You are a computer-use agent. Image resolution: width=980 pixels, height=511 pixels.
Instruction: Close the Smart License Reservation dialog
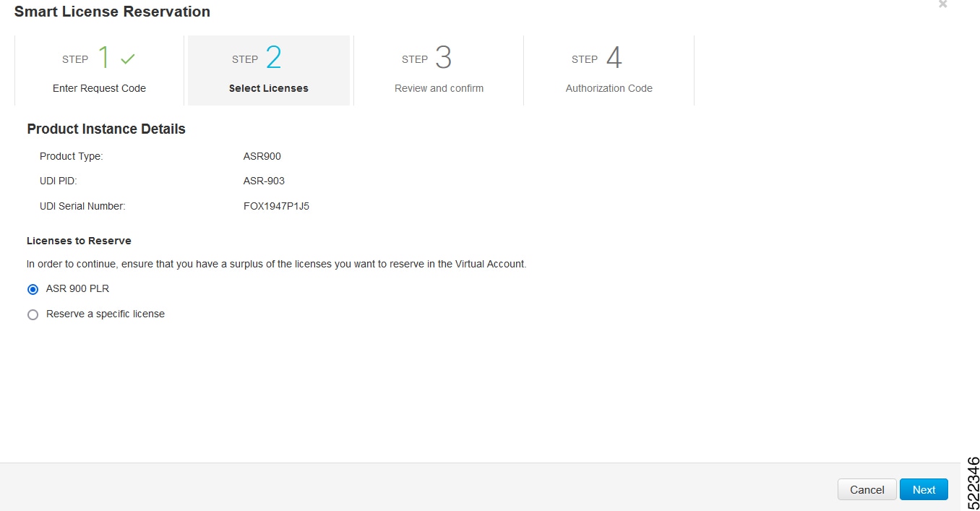pos(942,4)
